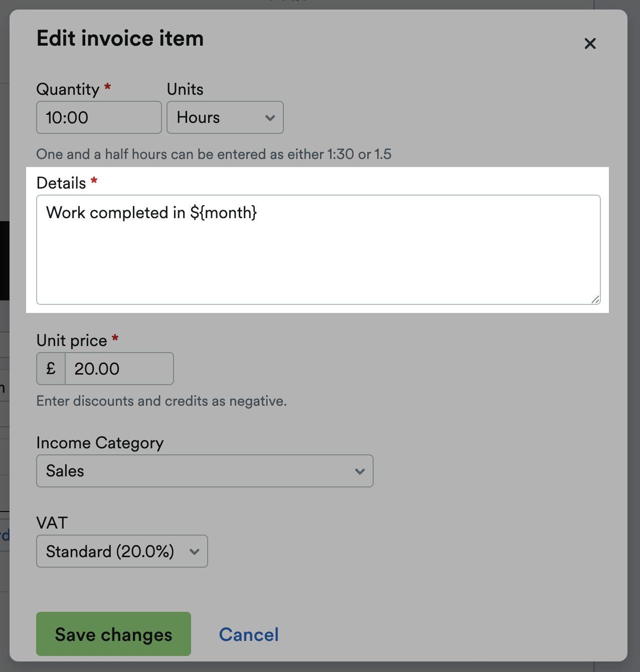Click the hours entry hint text

coord(213,154)
